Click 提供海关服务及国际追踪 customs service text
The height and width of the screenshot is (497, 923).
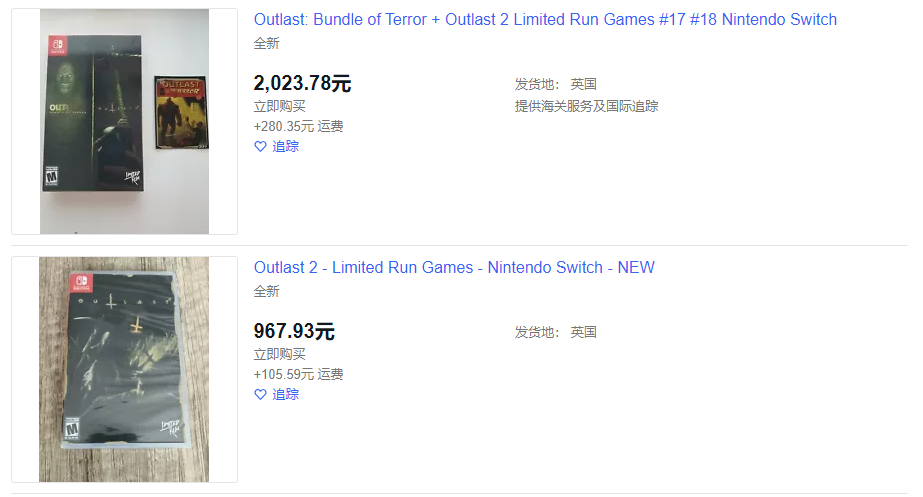pos(586,107)
